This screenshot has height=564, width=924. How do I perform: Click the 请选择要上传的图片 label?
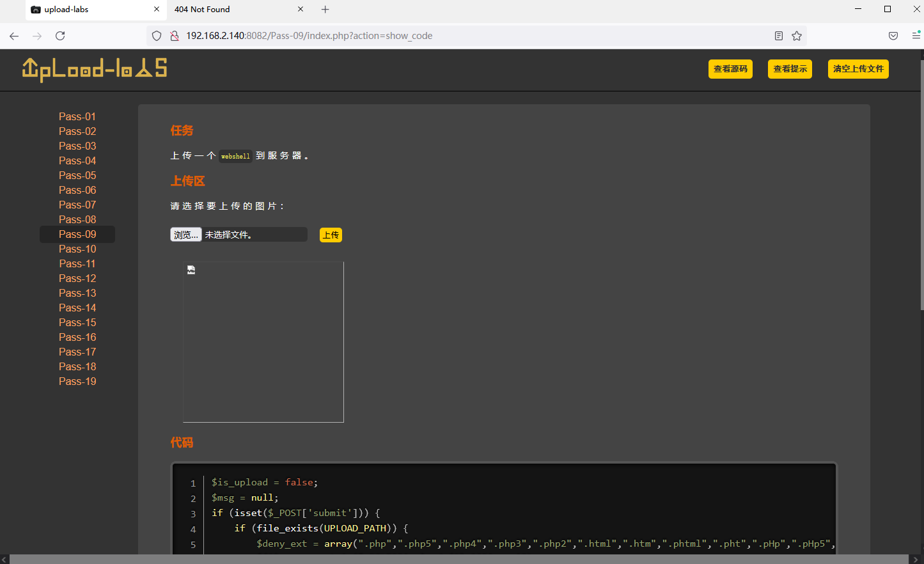(x=227, y=206)
